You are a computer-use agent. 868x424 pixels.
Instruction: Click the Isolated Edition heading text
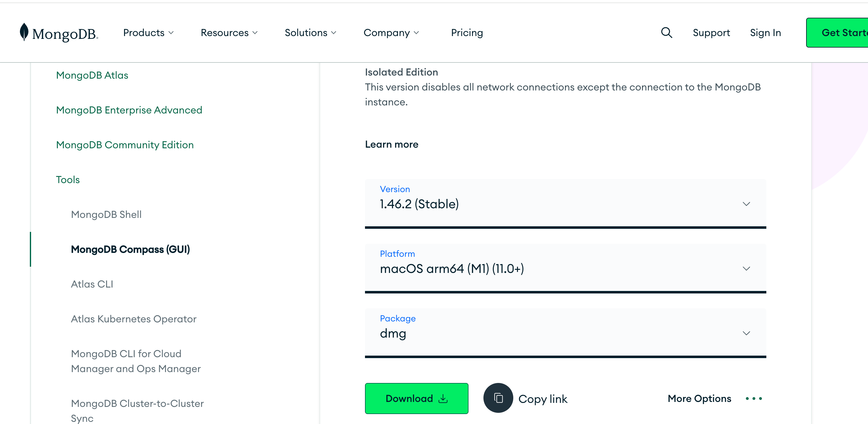pyautogui.click(x=401, y=72)
